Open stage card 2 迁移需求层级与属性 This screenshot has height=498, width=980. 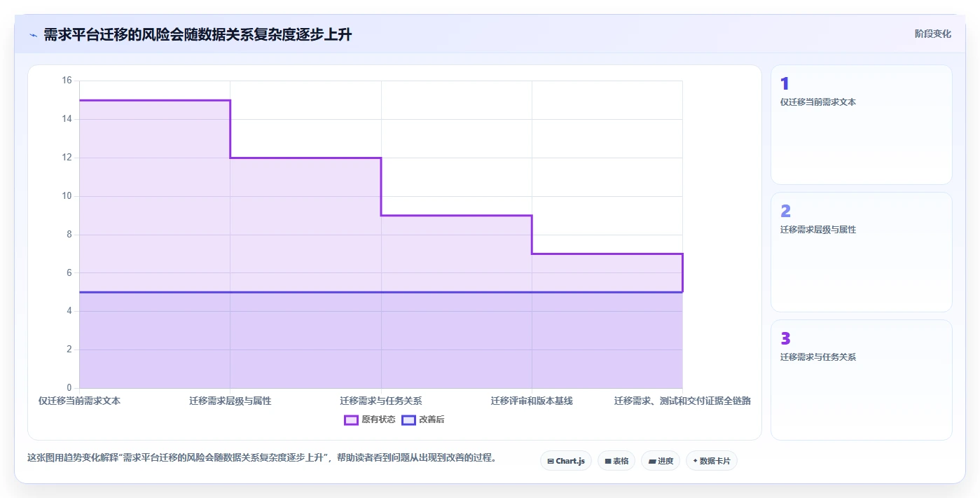pyautogui.click(x=862, y=252)
